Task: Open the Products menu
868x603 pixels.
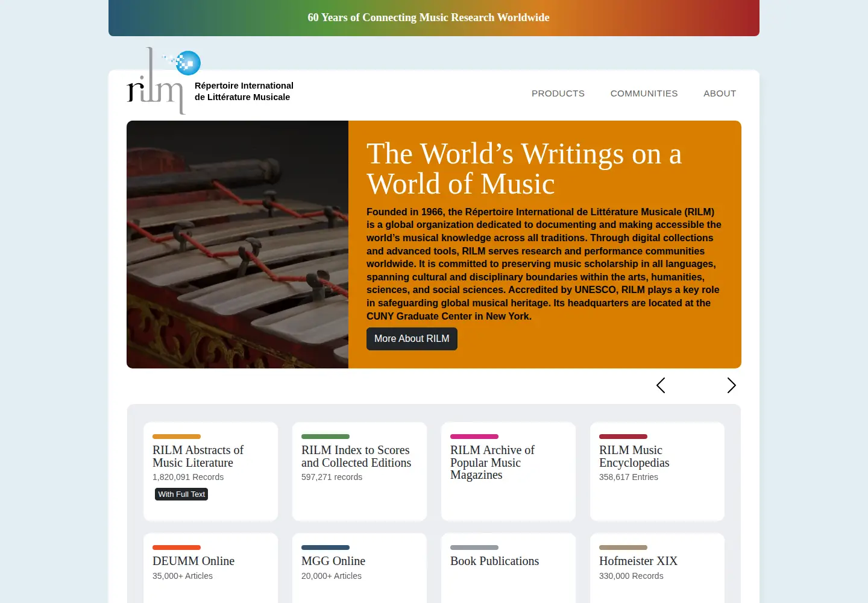Action: [x=558, y=93]
